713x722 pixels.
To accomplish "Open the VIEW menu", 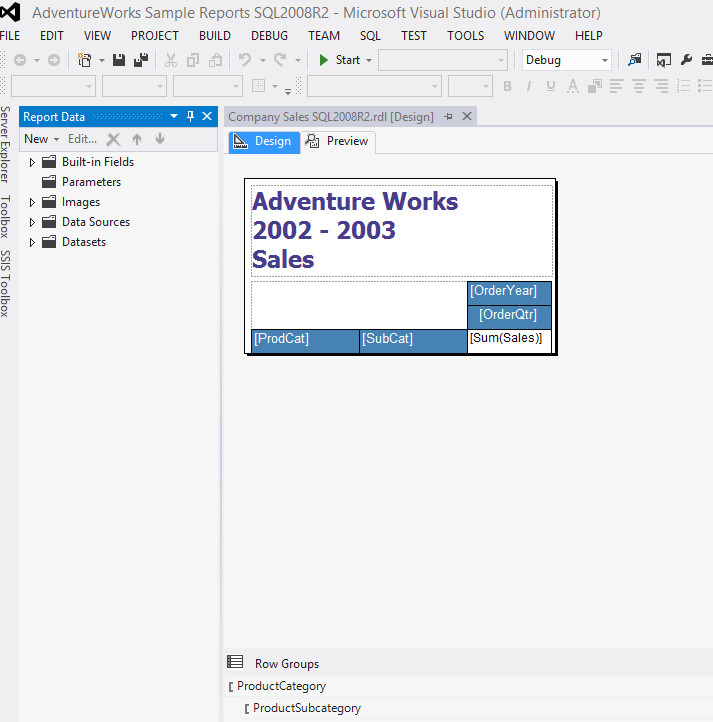I will click(97, 35).
